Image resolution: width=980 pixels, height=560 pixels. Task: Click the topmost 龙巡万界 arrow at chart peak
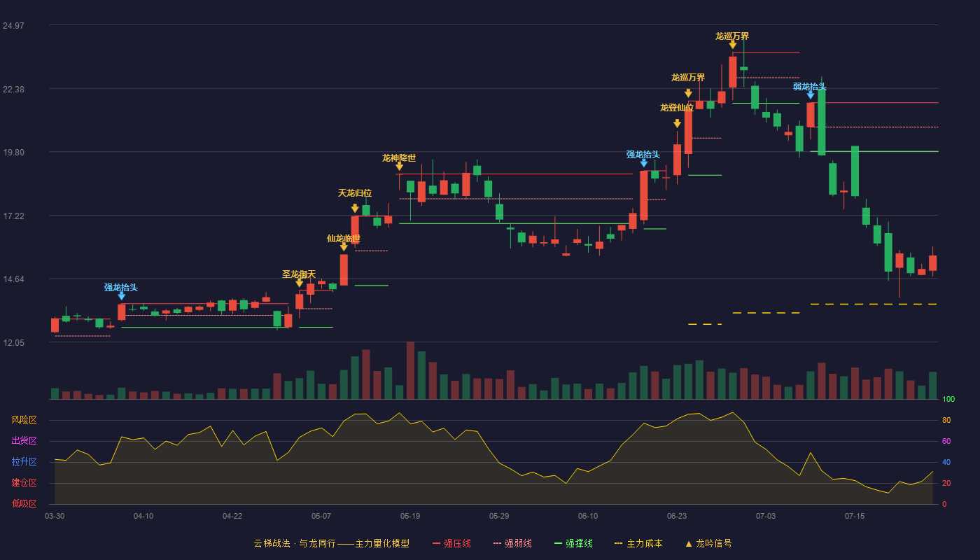coord(732,45)
